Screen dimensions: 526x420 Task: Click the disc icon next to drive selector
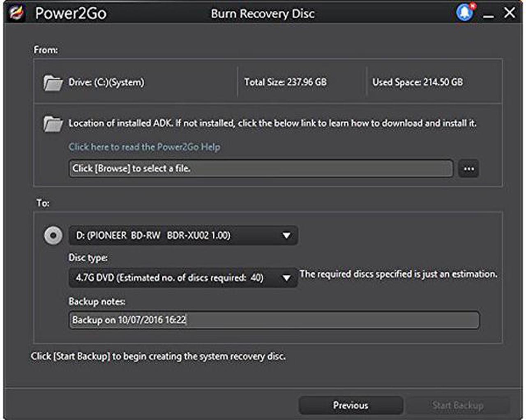[53, 235]
